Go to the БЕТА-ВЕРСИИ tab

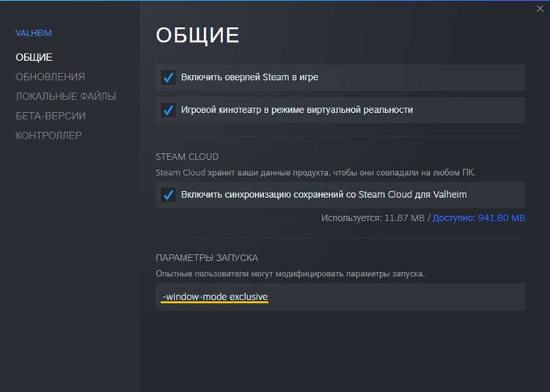tap(51, 116)
